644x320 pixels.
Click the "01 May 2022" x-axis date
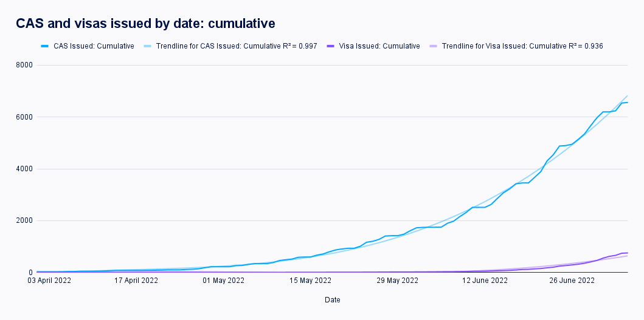[x=223, y=281]
